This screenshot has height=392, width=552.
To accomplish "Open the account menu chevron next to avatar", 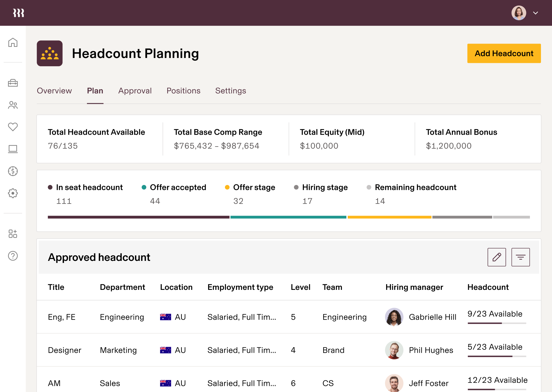I will pyautogui.click(x=536, y=13).
